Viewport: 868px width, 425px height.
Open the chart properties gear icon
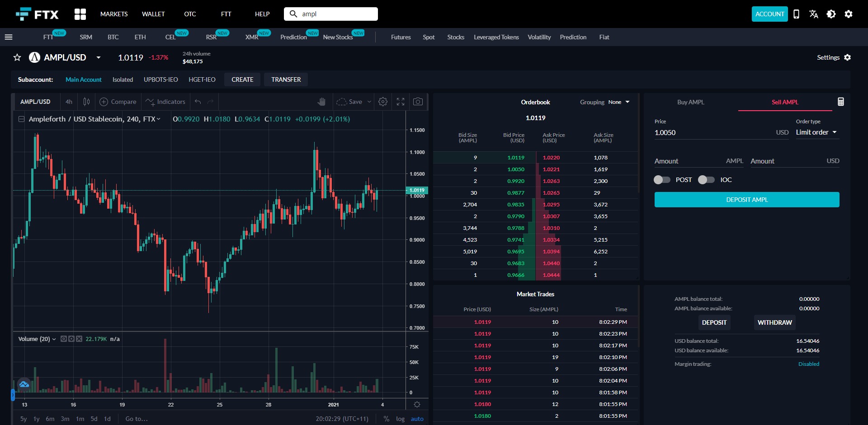(383, 102)
